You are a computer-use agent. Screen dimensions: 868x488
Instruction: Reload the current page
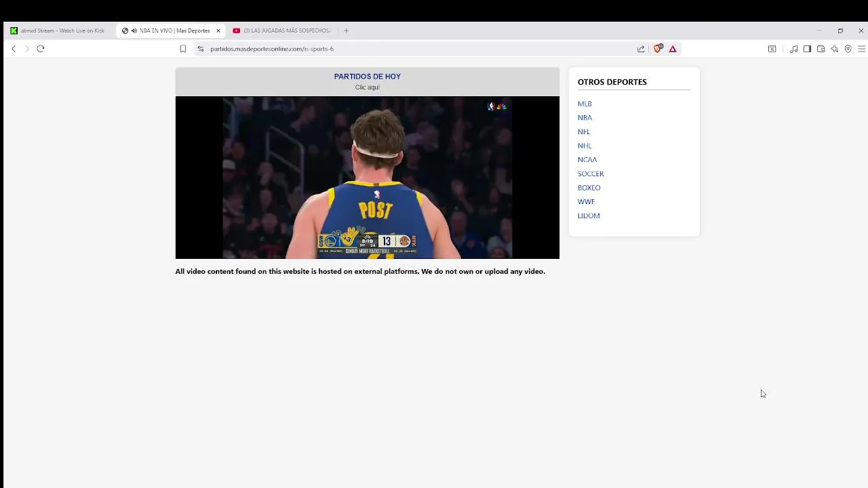click(41, 49)
